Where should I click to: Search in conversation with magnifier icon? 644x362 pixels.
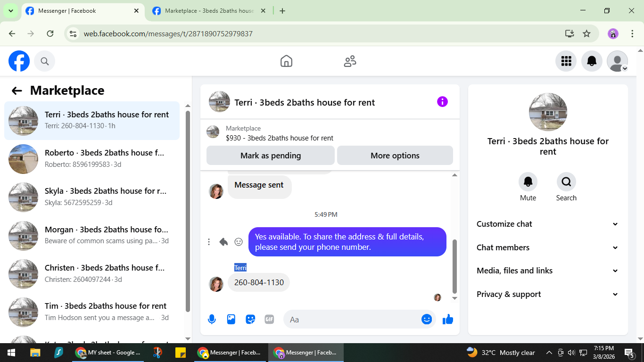point(566,181)
